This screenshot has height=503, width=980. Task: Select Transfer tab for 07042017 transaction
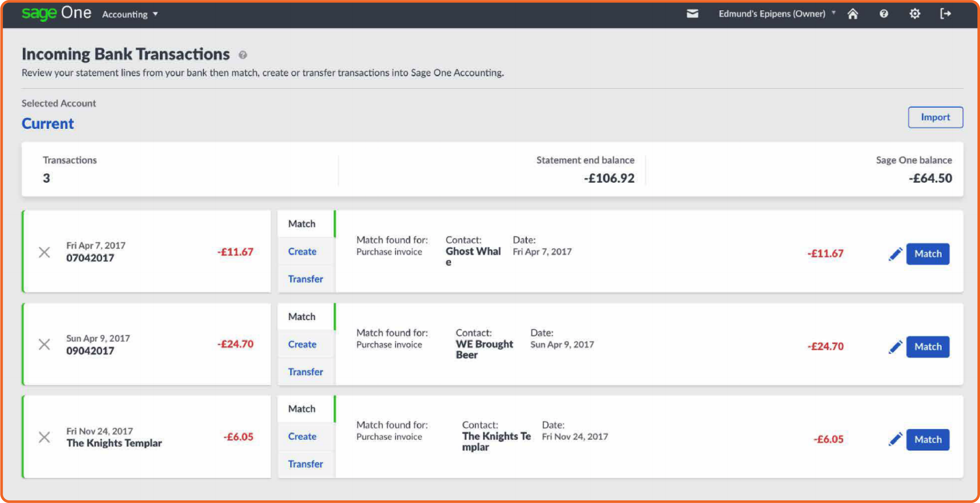point(306,279)
